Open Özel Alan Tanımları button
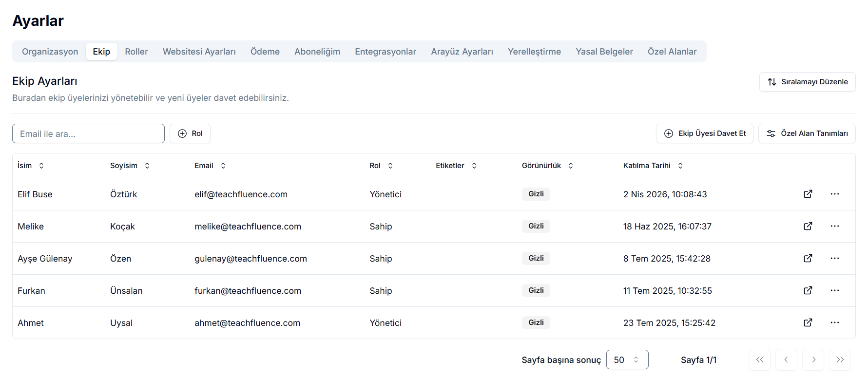This screenshot has height=379, width=868. click(x=807, y=133)
